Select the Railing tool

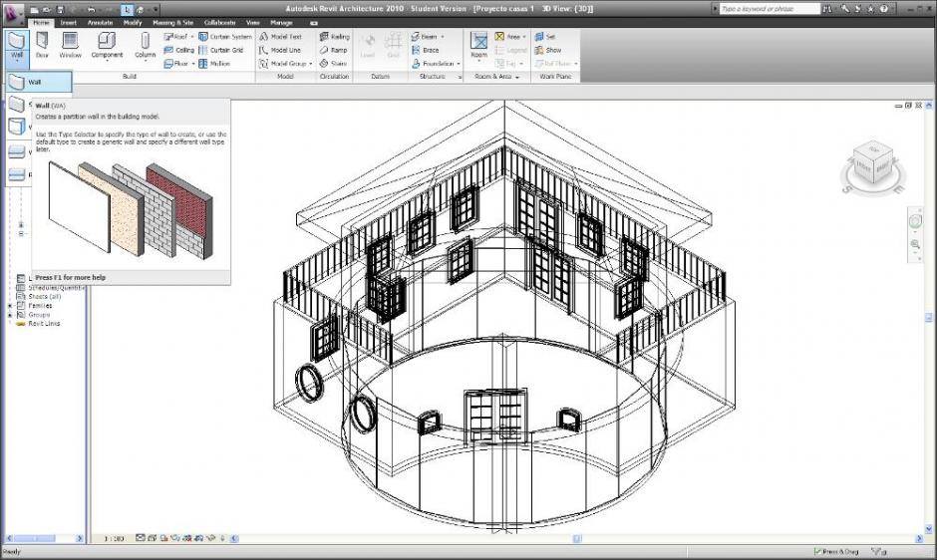pyautogui.click(x=334, y=36)
